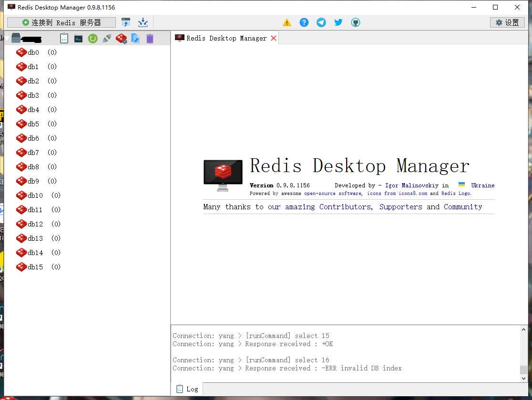The height and width of the screenshot is (400, 532).
Task: Select database db4 in tree
Action: tap(36, 109)
